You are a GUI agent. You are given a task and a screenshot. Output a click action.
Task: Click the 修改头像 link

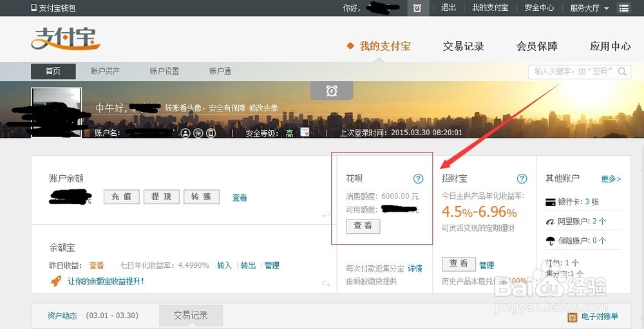coord(263,108)
